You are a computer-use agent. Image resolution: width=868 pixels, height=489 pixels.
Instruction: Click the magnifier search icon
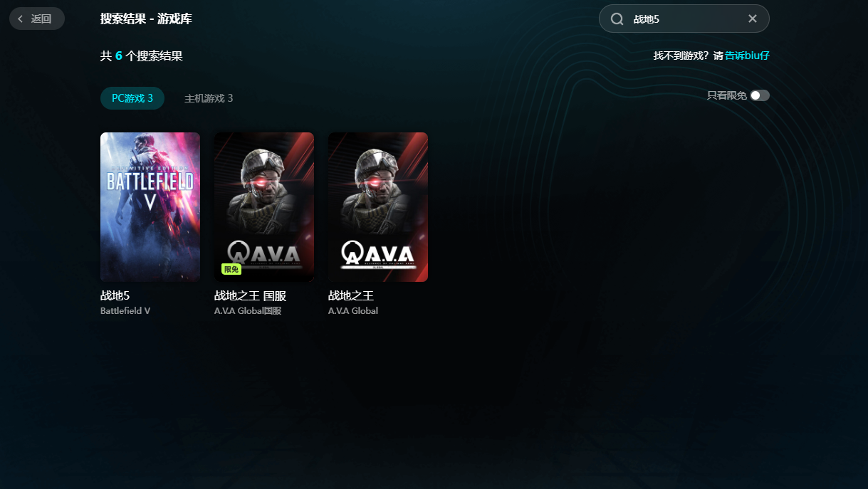(617, 19)
